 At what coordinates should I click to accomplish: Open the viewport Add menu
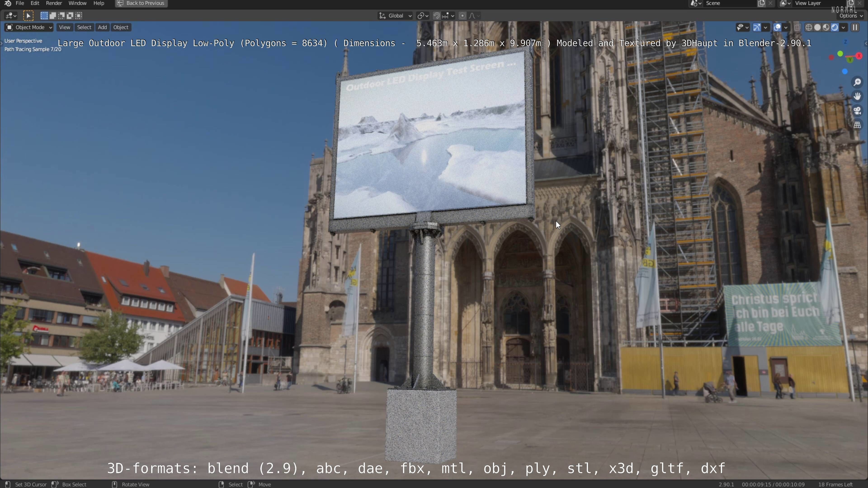(x=102, y=27)
